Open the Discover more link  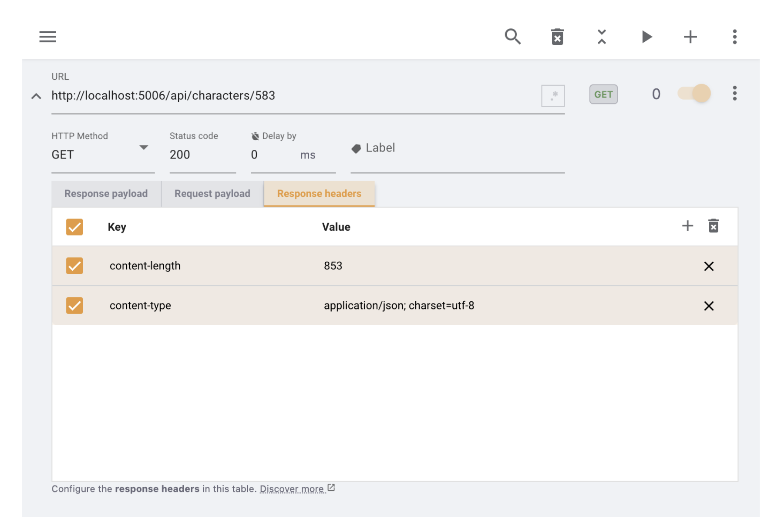(293, 489)
